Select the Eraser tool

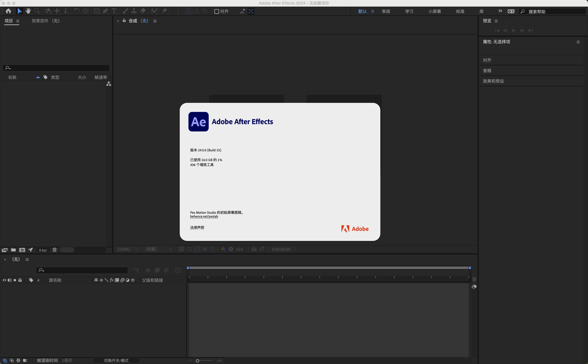click(x=143, y=11)
